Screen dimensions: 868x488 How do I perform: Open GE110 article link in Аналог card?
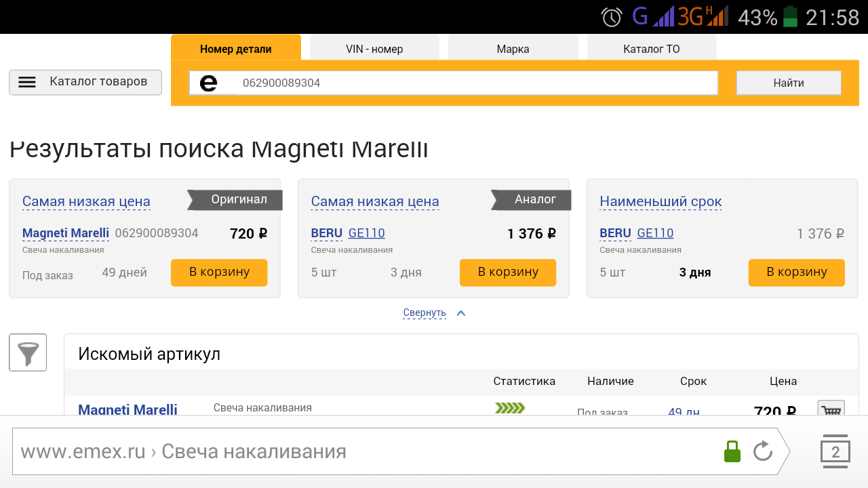[x=367, y=233]
